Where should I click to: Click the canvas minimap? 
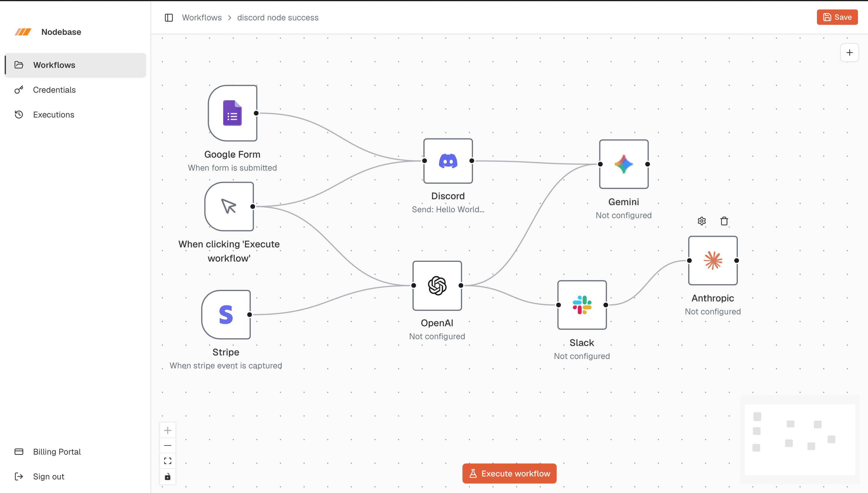click(x=800, y=440)
